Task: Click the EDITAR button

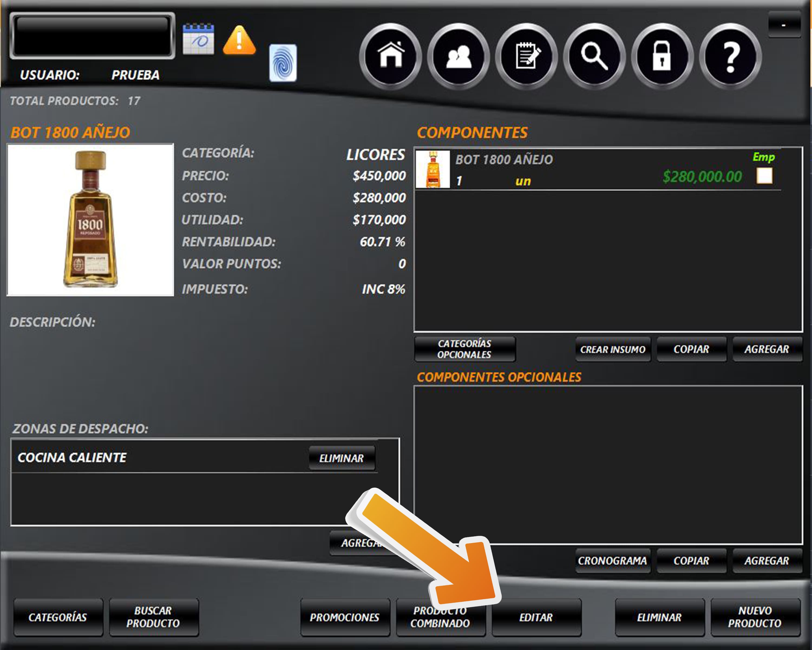Action: [x=536, y=617]
